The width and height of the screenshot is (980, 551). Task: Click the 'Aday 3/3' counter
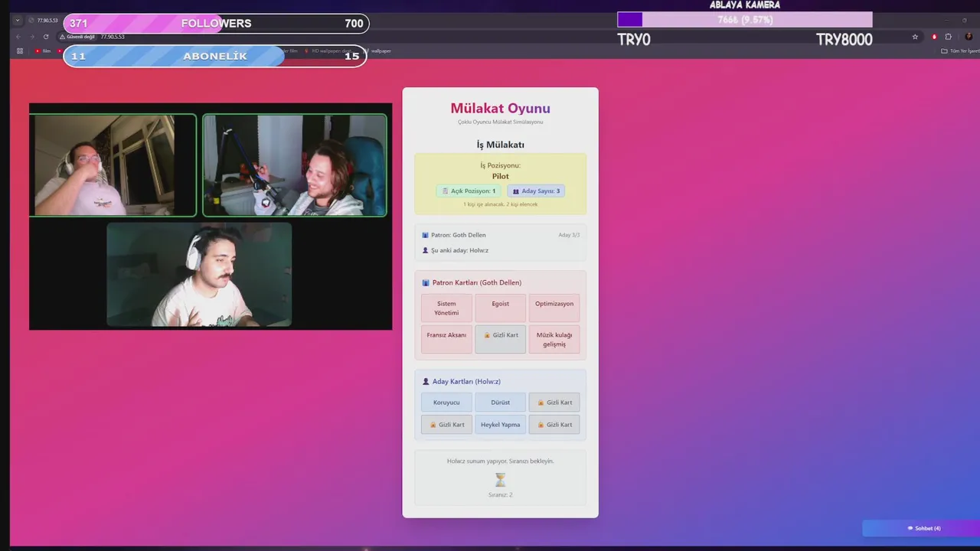(569, 235)
